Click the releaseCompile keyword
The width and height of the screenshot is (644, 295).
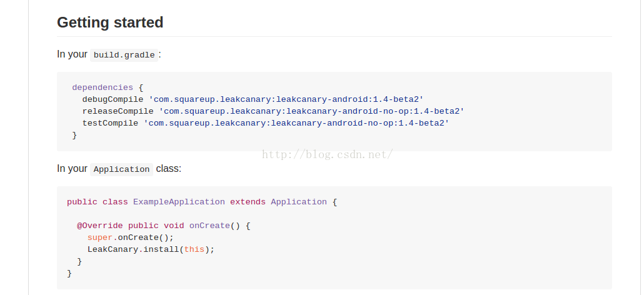pos(118,111)
